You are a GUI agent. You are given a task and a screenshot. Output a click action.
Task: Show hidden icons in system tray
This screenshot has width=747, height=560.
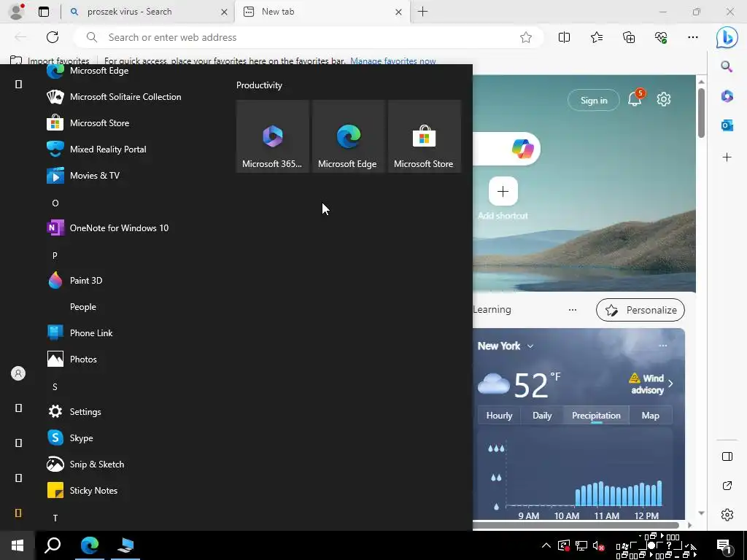[x=546, y=545]
